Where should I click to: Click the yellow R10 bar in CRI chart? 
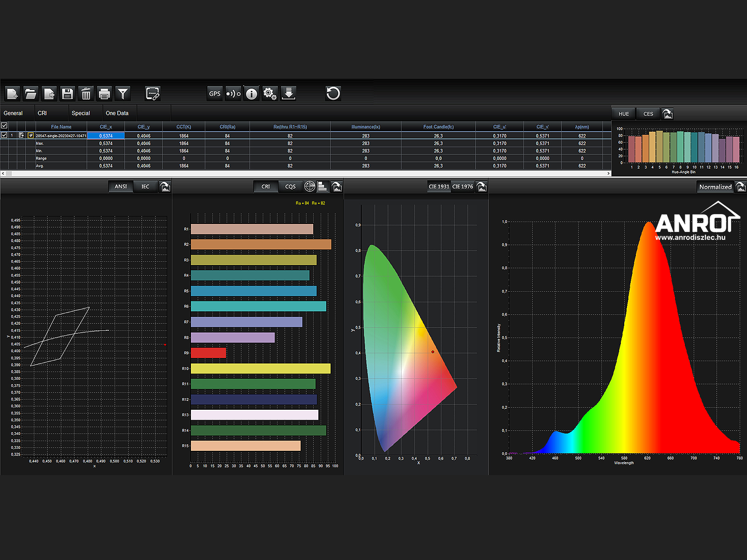coord(261,369)
